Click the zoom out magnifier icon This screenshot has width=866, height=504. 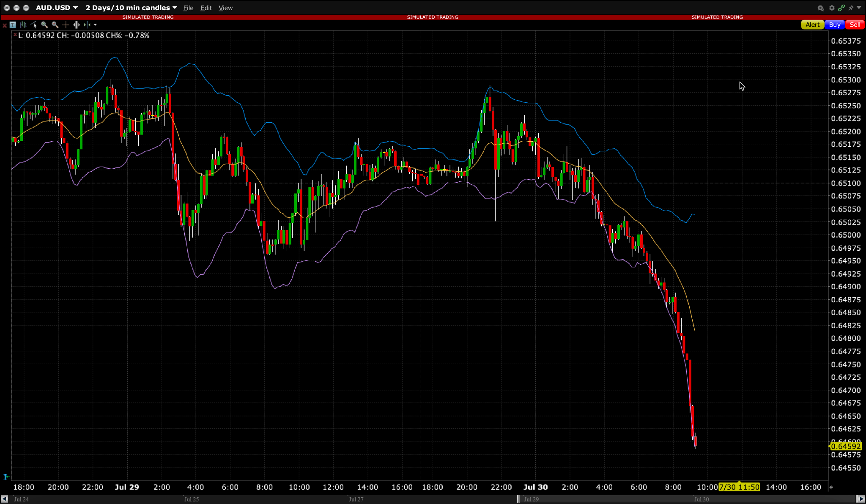[55, 25]
